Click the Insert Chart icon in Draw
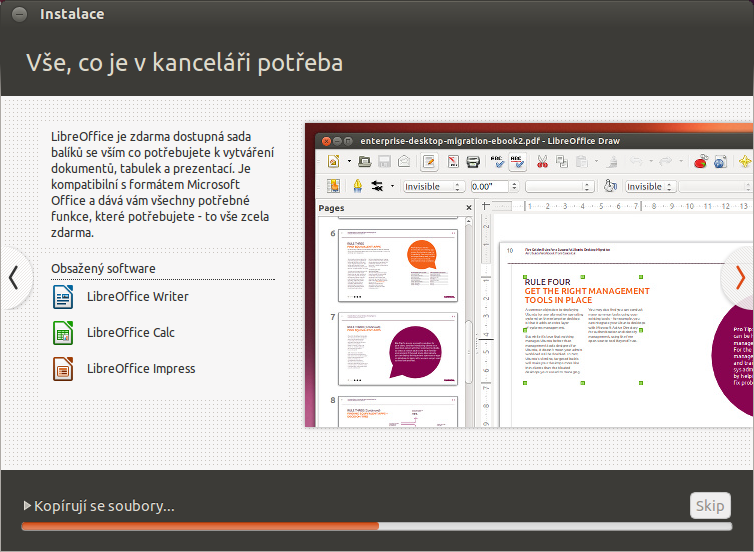The image size is (754, 552). click(x=701, y=162)
